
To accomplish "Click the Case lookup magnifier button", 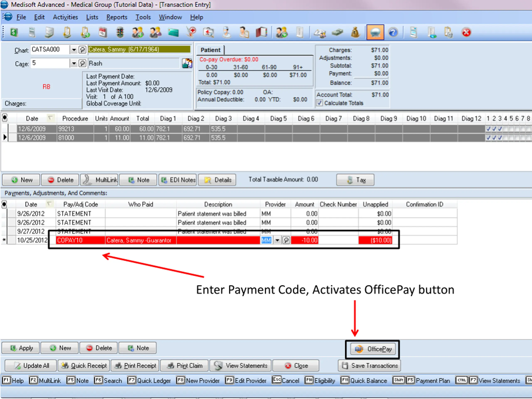I will pyautogui.click(x=82, y=63).
